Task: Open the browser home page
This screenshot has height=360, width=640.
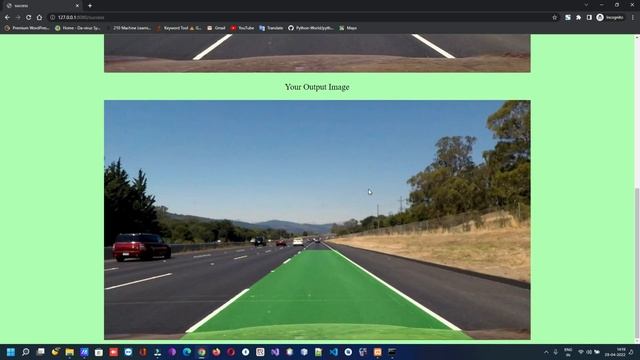Action: [39, 18]
